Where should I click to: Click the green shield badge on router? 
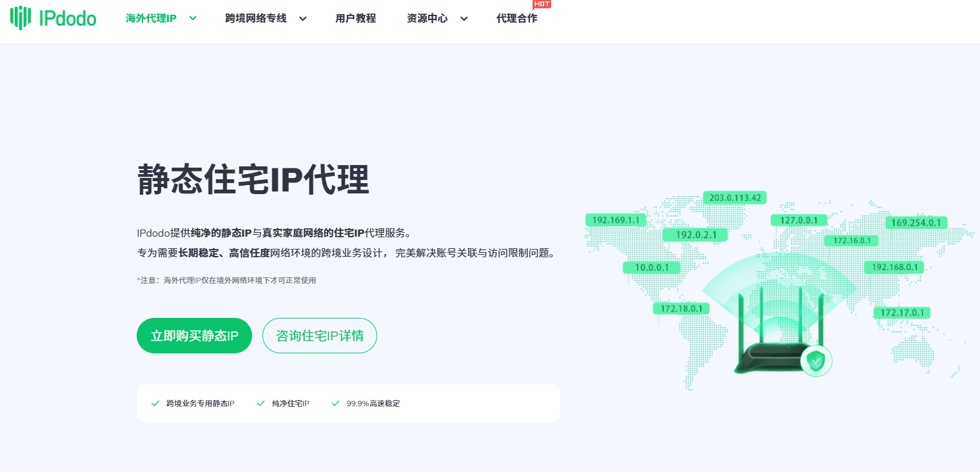point(816,362)
